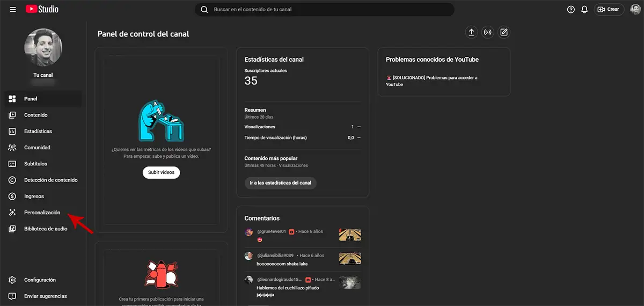Open the video thumbnail for @grun4ever01 comment

350,235
